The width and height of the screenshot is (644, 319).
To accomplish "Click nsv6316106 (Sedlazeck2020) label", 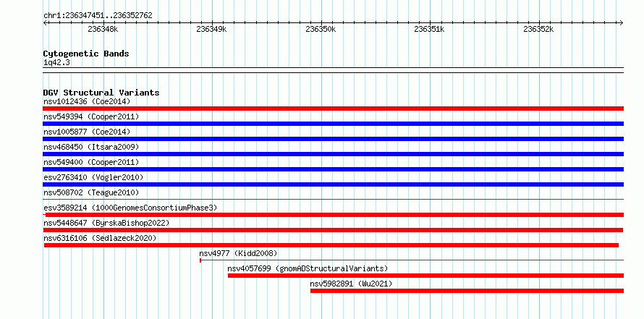I will point(100,238).
